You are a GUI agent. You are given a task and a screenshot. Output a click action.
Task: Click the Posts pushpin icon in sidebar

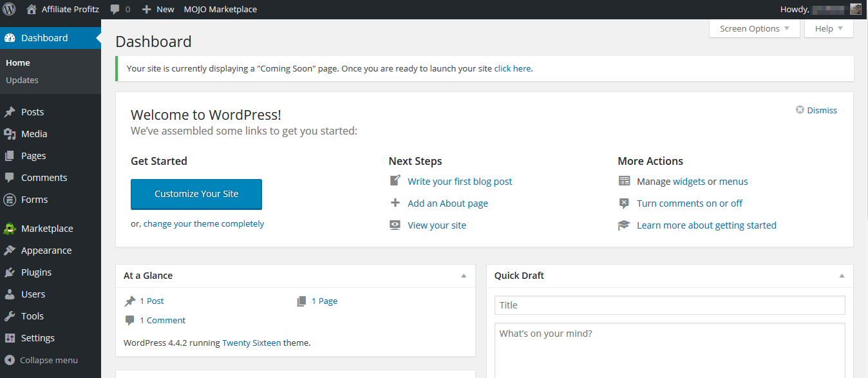10,112
